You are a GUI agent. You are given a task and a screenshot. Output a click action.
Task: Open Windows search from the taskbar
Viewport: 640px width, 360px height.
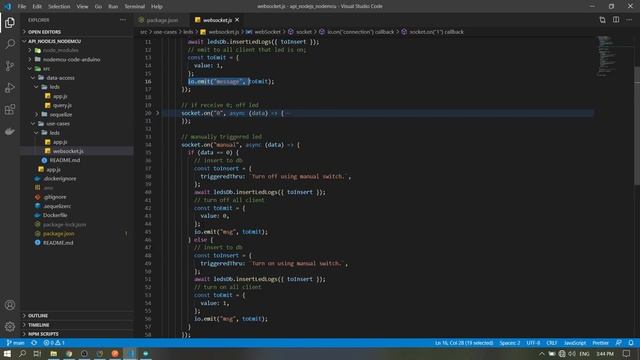pos(22,353)
